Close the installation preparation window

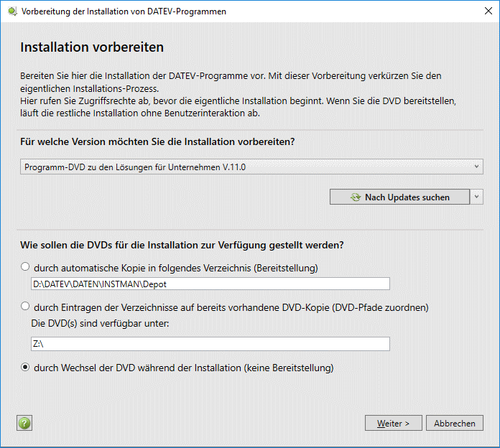(489, 11)
